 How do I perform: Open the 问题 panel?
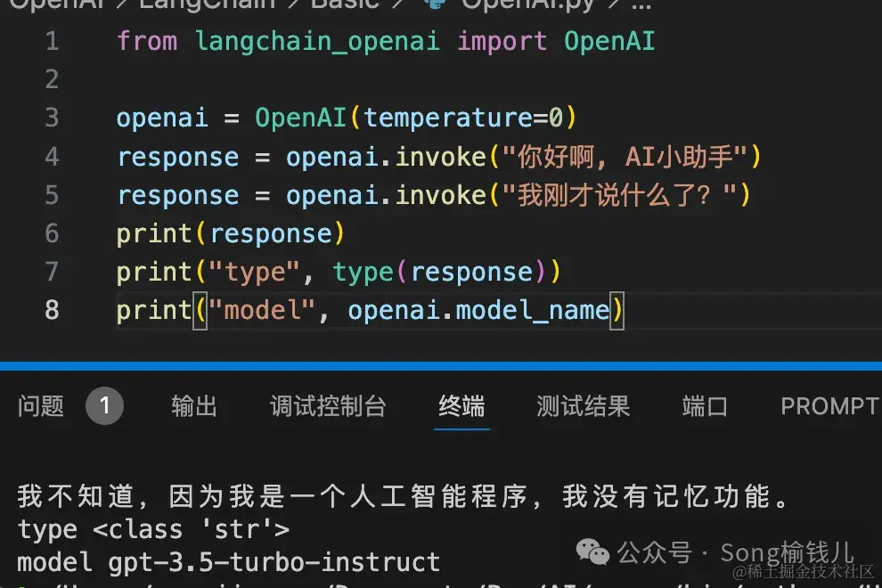pos(41,406)
